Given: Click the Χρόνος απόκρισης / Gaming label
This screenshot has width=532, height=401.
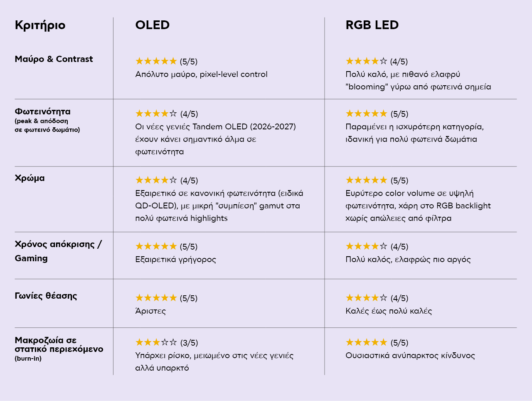Looking at the screenshot, I should click(x=58, y=251).
